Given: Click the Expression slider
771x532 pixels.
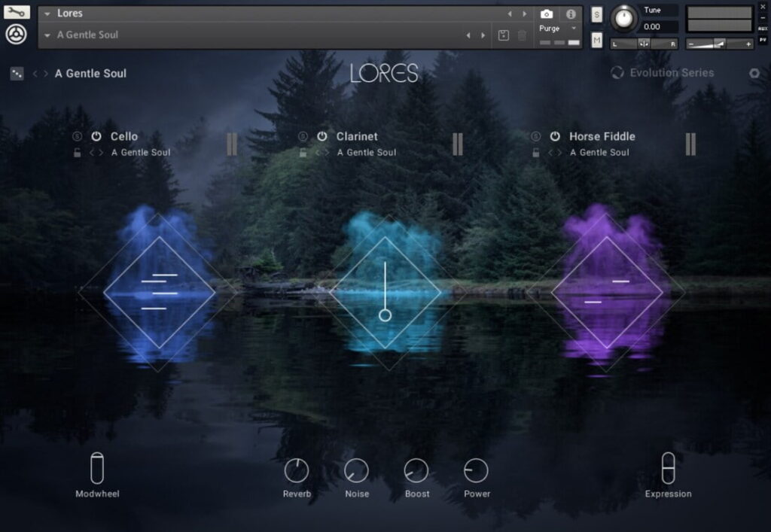Looking at the screenshot, I should point(669,468).
